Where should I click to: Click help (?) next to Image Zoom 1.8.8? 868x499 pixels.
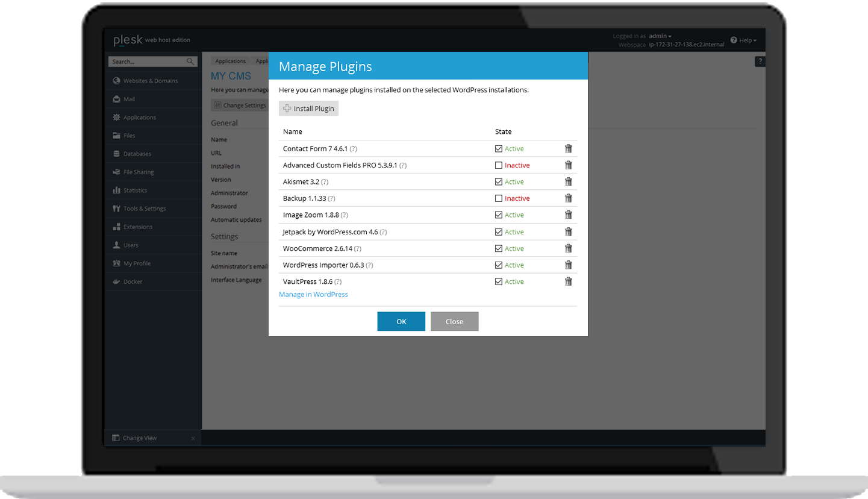[344, 215]
